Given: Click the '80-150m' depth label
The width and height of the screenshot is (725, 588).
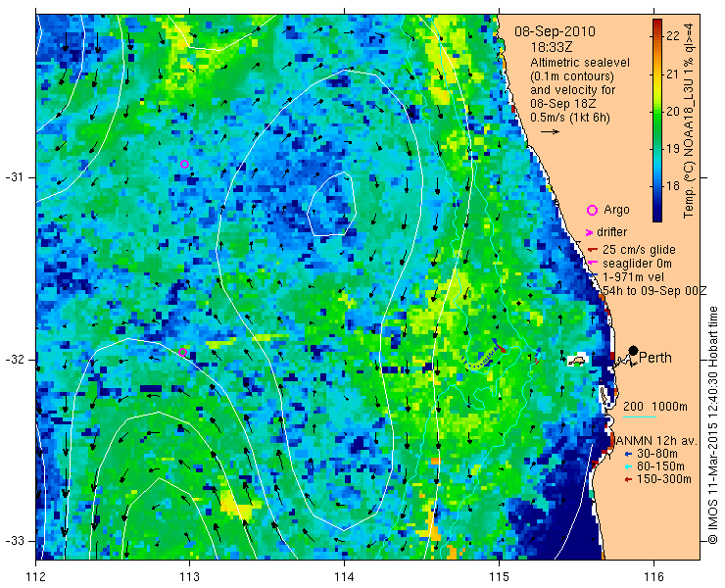Looking at the screenshot, I should pos(660,466).
